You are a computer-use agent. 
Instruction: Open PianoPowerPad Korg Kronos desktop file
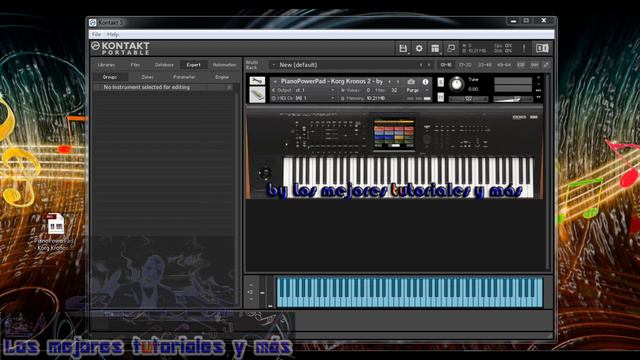click(55, 231)
